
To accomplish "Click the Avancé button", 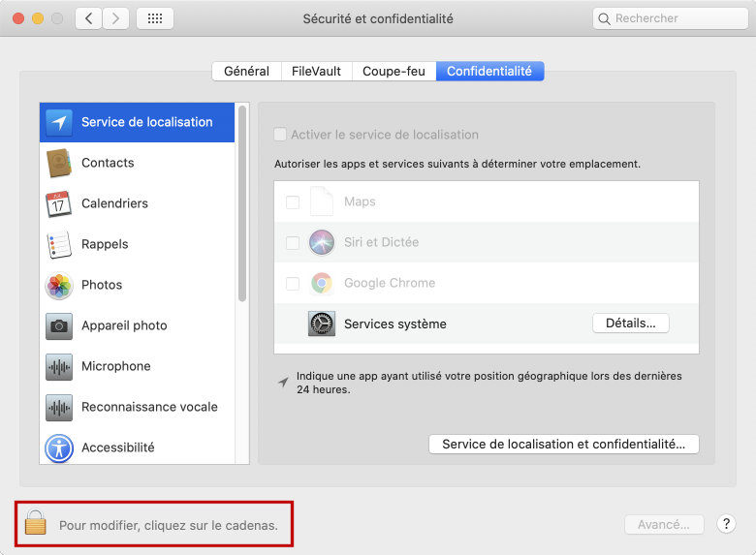I will (664, 524).
